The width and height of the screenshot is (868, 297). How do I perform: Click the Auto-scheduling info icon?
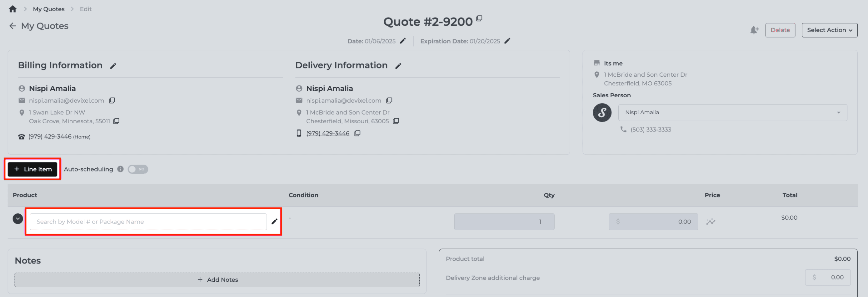120,169
